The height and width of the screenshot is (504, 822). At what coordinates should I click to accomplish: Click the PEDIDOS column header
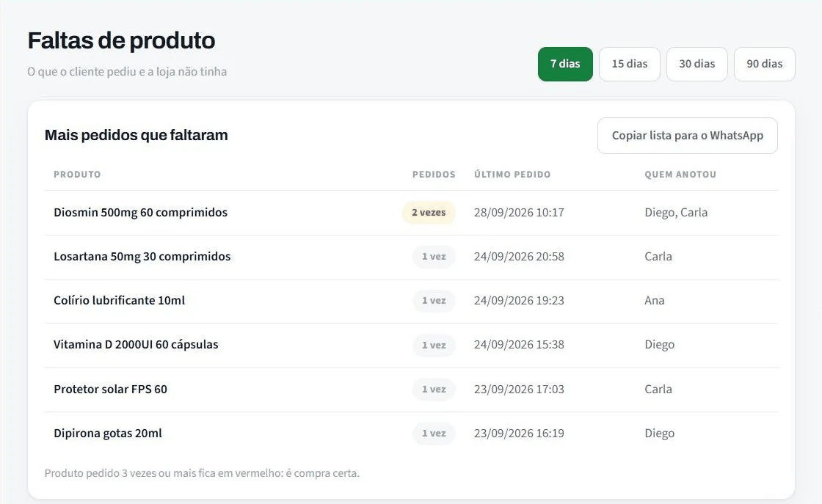point(434,175)
